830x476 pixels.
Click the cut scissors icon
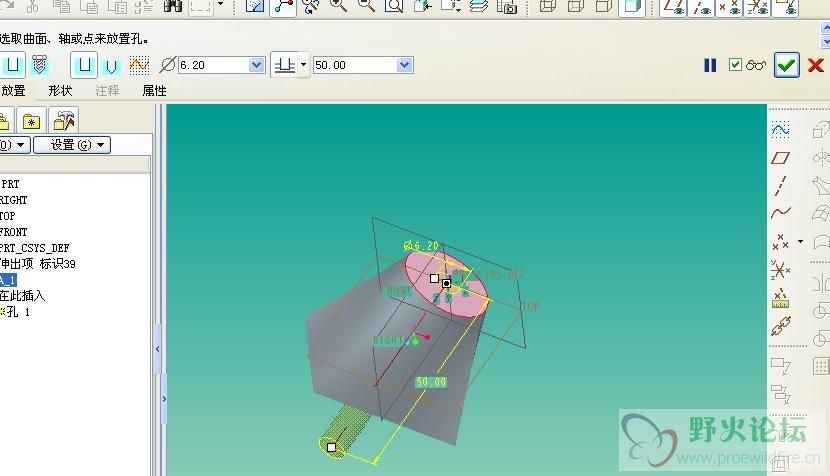33,6
